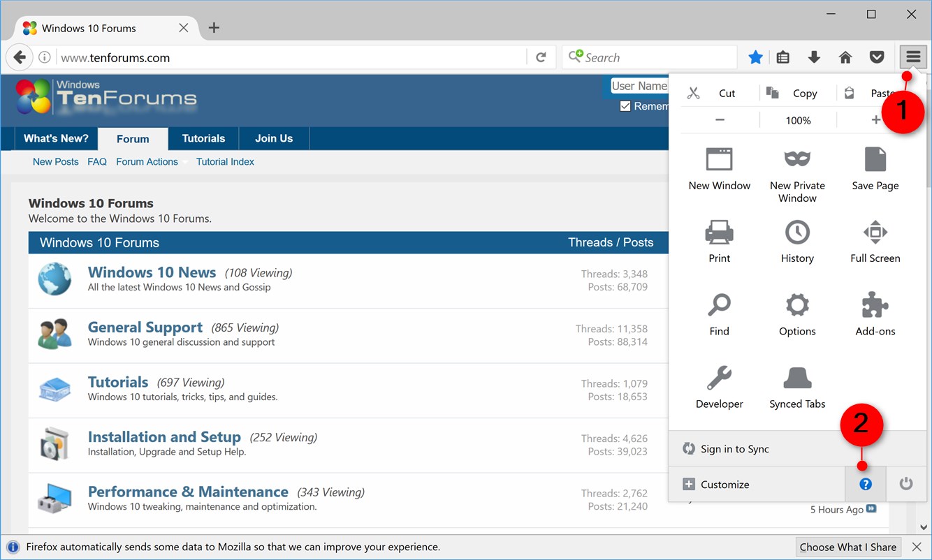Open the Help menu question mark
Screen dimensions: 932x560
tap(866, 484)
